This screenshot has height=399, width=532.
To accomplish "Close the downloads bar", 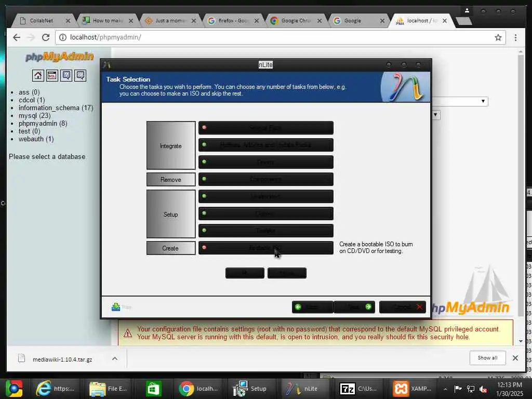I will click(515, 358).
